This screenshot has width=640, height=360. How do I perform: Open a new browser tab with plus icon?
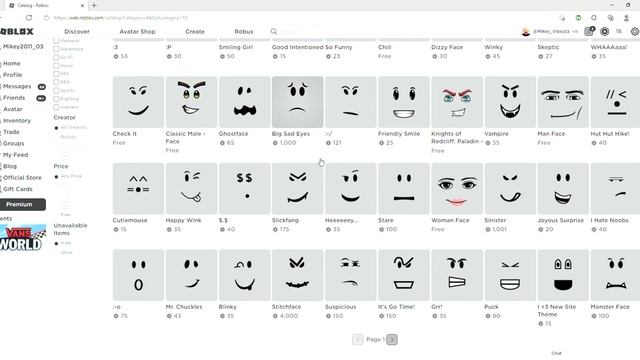(94, 5)
